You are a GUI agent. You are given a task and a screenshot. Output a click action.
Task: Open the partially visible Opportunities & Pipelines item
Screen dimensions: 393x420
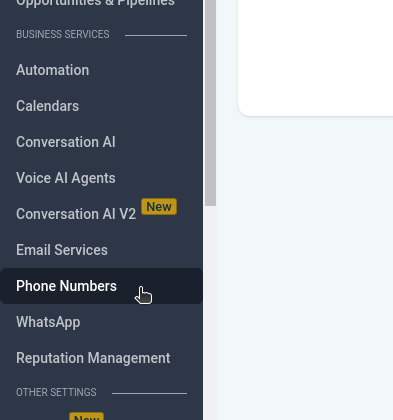95,3
